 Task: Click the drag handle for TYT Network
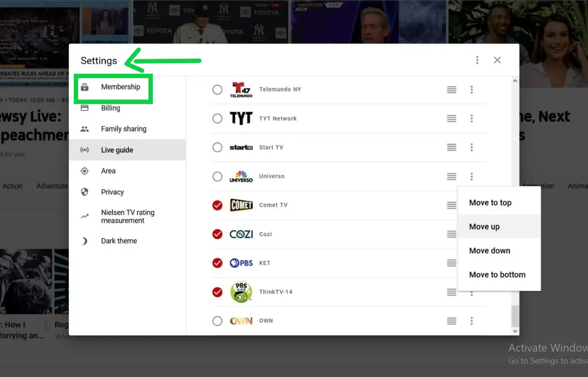pyautogui.click(x=451, y=118)
